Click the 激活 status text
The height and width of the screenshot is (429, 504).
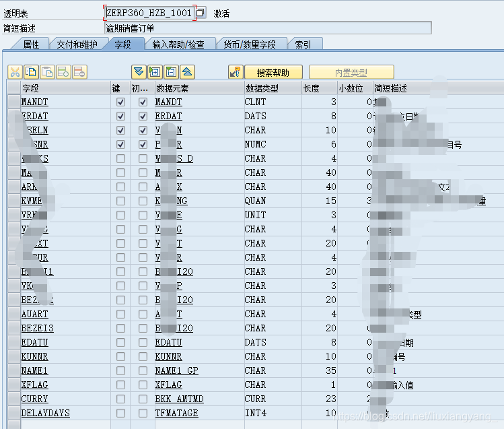point(221,13)
